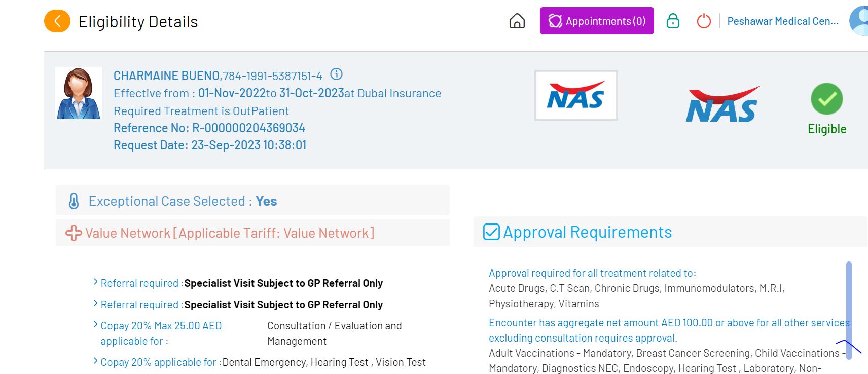Click the green Eligible checkmark icon
The image size is (868, 374).
coord(826,99)
